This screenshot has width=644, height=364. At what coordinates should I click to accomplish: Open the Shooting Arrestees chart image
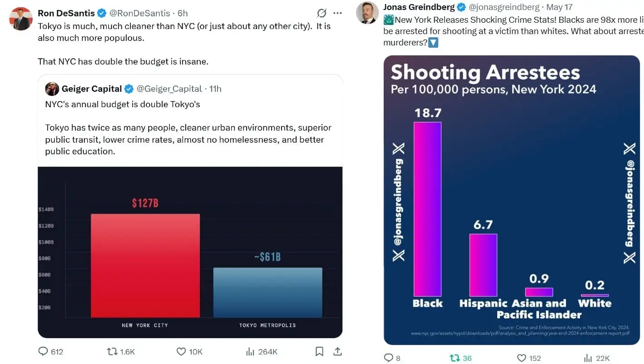pyautogui.click(x=511, y=200)
